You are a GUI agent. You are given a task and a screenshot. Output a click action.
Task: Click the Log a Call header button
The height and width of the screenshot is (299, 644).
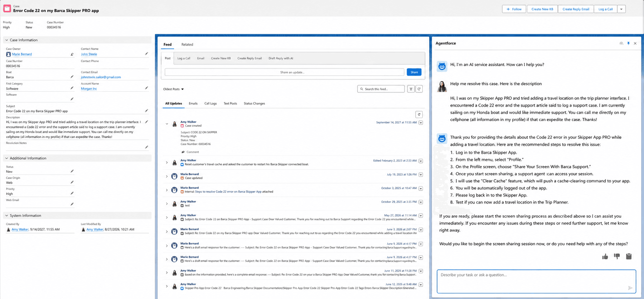pyautogui.click(x=605, y=9)
